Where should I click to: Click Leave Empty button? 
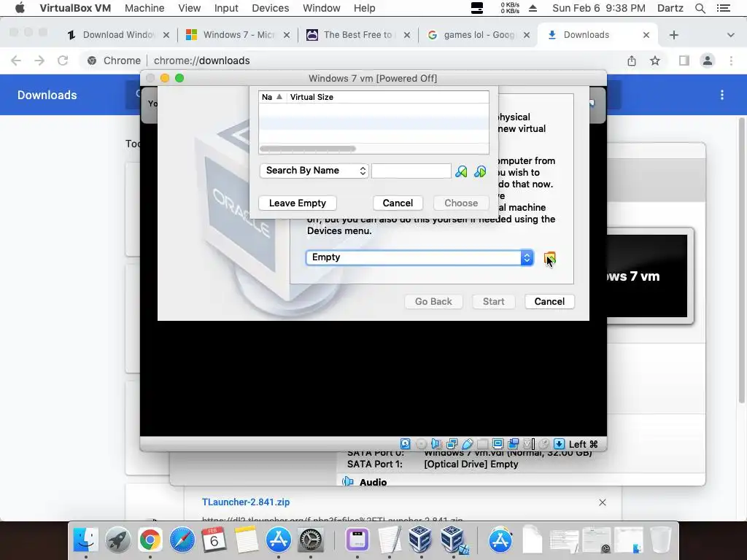click(x=298, y=203)
